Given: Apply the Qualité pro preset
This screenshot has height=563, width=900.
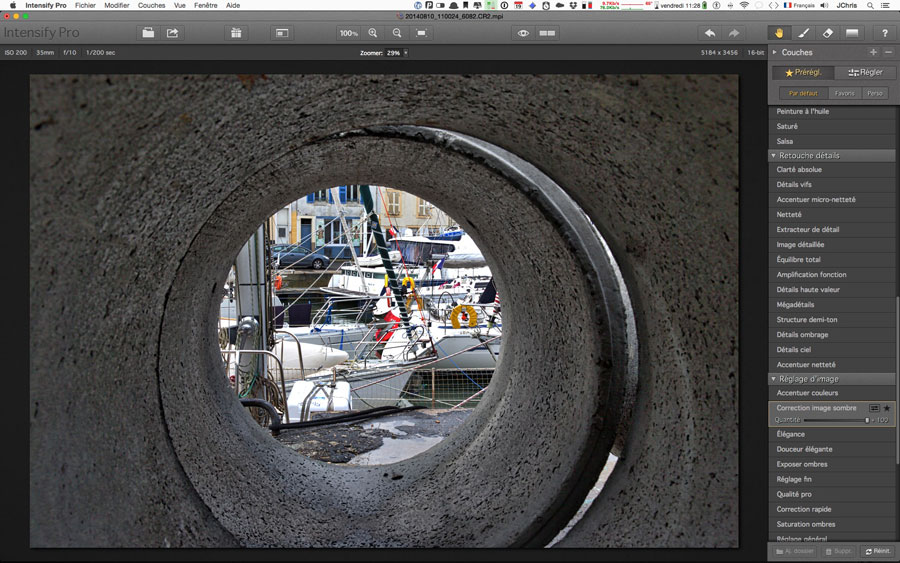Looking at the screenshot, I should tap(832, 494).
